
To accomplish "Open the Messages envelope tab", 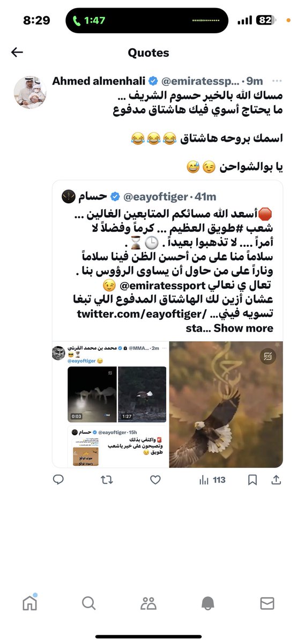I will pos(267,603).
